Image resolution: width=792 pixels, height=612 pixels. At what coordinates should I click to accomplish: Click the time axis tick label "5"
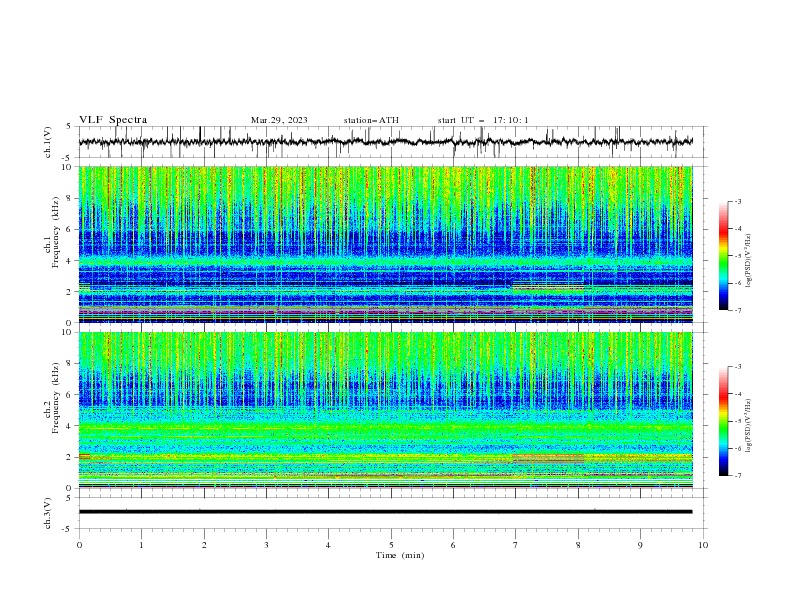(x=391, y=545)
